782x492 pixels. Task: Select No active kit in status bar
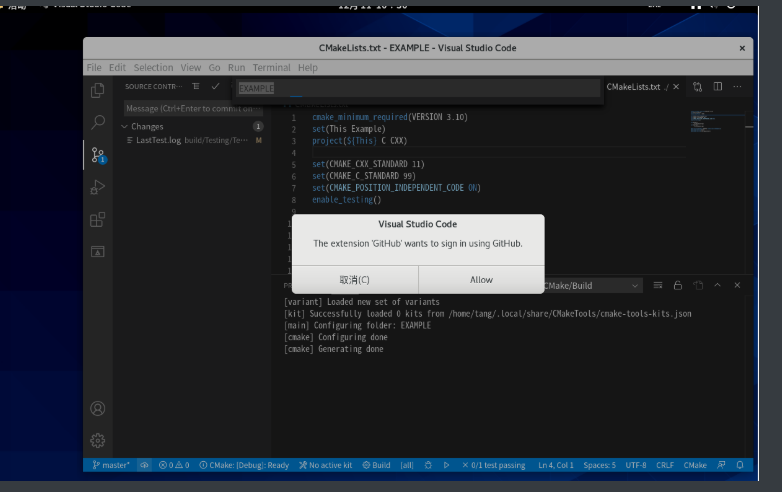[x=325, y=465]
